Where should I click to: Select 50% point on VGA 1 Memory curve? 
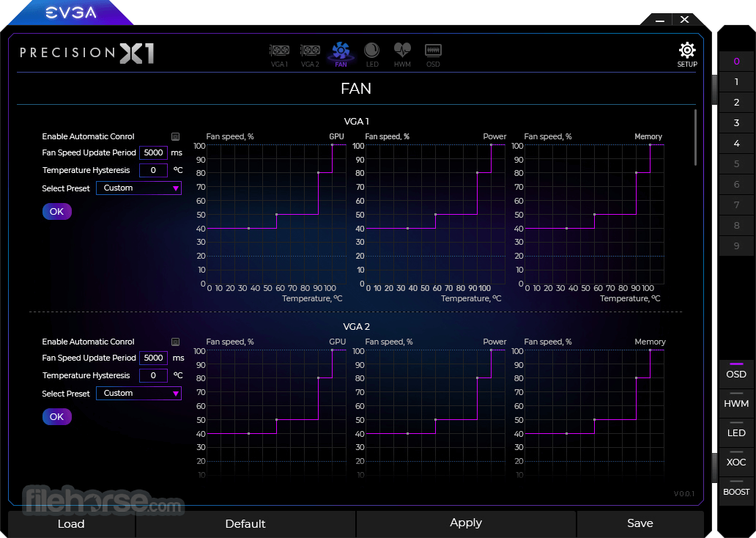(x=595, y=214)
